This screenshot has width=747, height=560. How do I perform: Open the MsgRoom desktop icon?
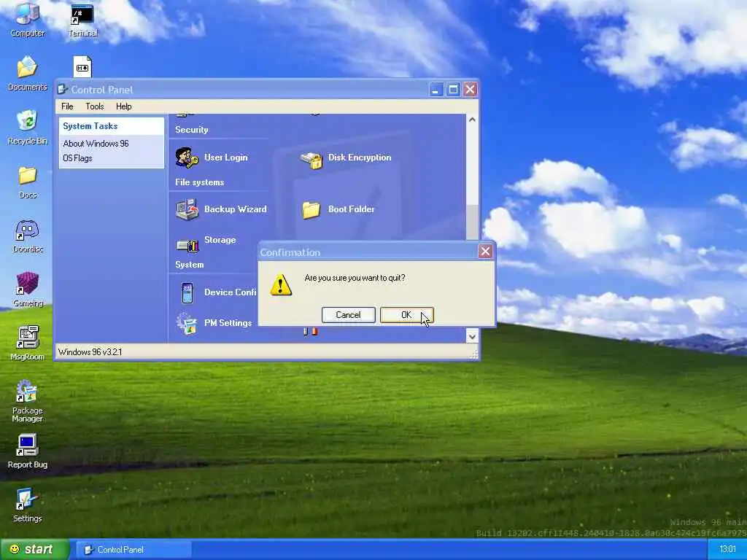(x=28, y=343)
